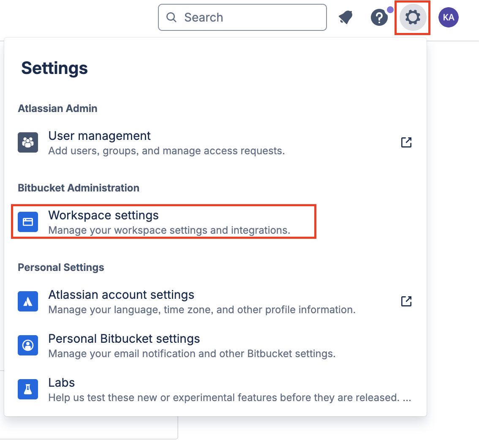Viewport: 479px width, 448px height.
Task: Click the Personal Bitbucket settings avatar icon
Action: click(28, 345)
